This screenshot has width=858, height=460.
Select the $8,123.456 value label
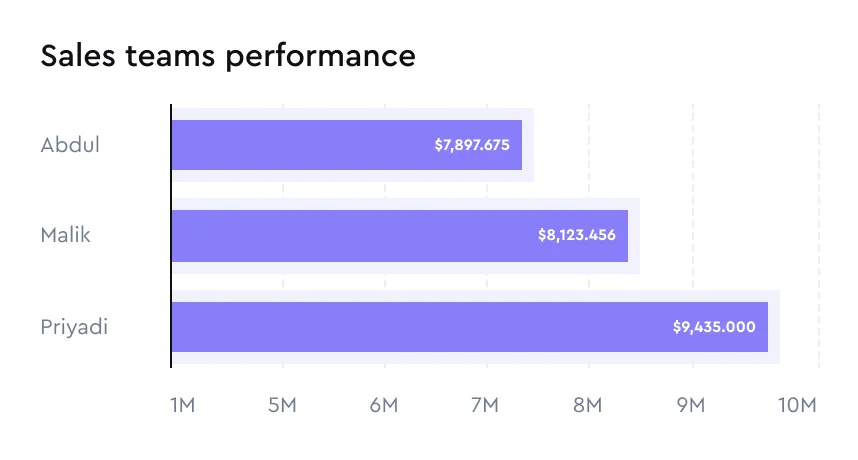pos(576,236)
